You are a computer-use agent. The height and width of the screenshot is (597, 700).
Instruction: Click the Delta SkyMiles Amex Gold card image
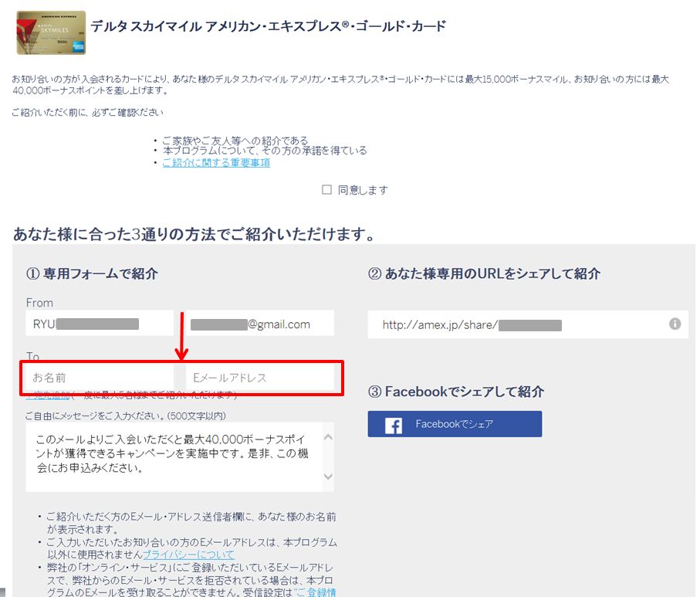point(51,33)
